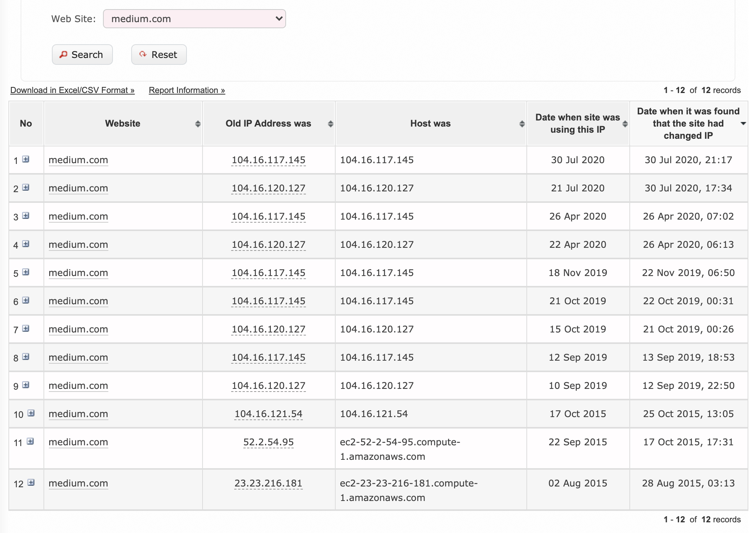Screen dimensions: 756x533
Task: Click the date 18 Nov 2019 cell
Action: click(x=578, y=273)
